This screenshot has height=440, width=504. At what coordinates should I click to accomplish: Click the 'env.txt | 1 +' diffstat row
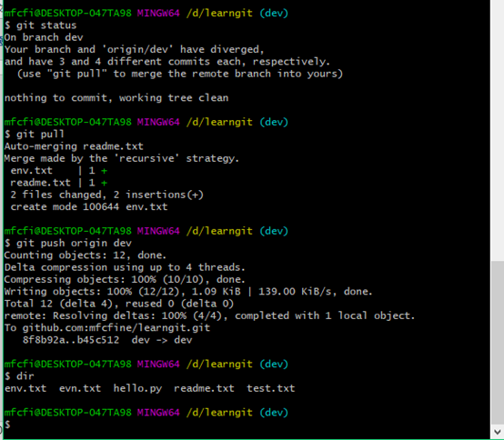pyautogui.click(x=59, y=171)
